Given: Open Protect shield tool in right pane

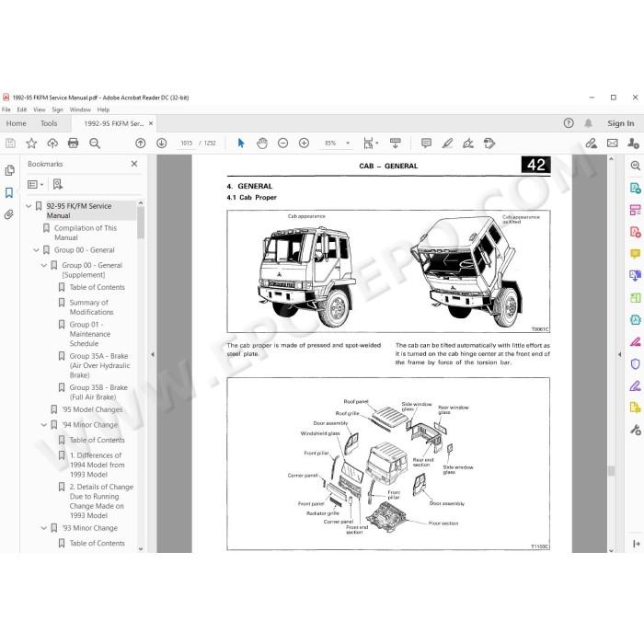Looking at the screenshot, I should pyautogui.click(x=635, y=364).
